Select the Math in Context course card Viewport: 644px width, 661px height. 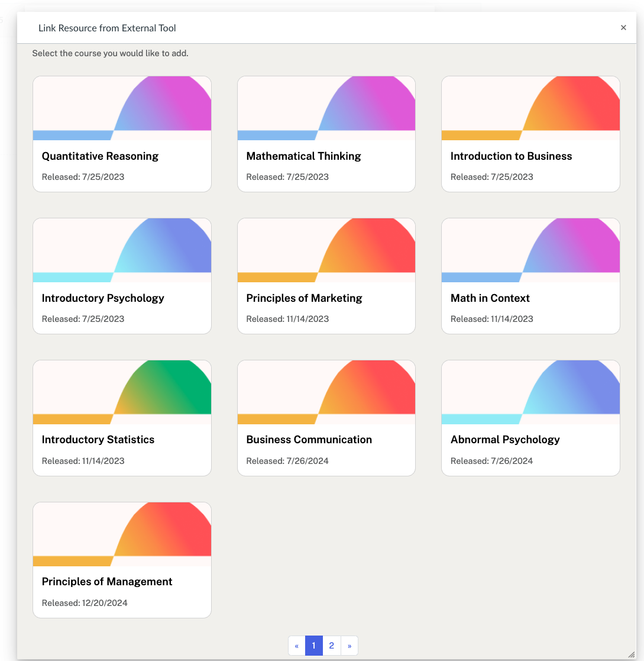(x=530, y=276)
